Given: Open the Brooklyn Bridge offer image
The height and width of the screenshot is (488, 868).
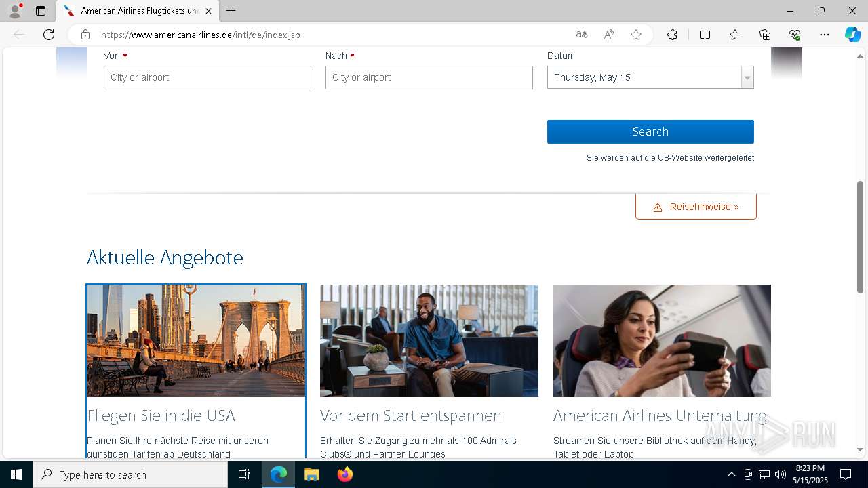Looking at the screenshot, I should coord(196,340).
